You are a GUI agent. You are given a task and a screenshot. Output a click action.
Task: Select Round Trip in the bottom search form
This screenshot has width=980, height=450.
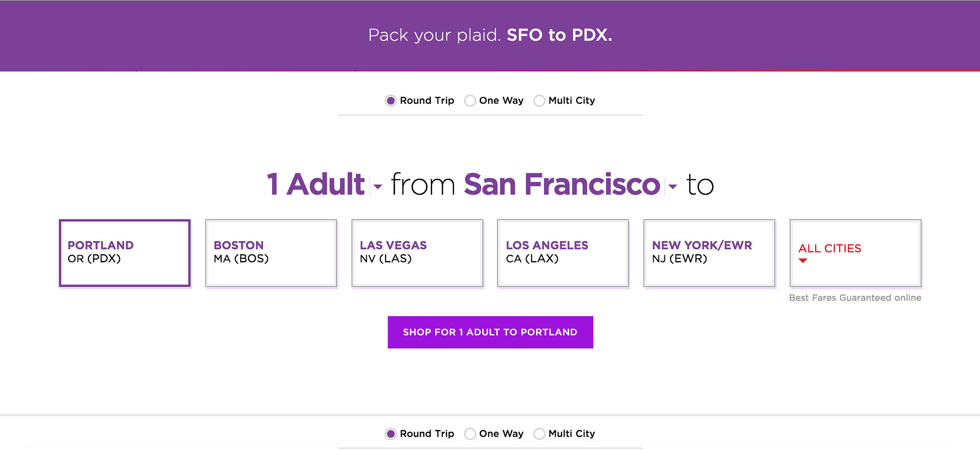[x=391, y=434]
